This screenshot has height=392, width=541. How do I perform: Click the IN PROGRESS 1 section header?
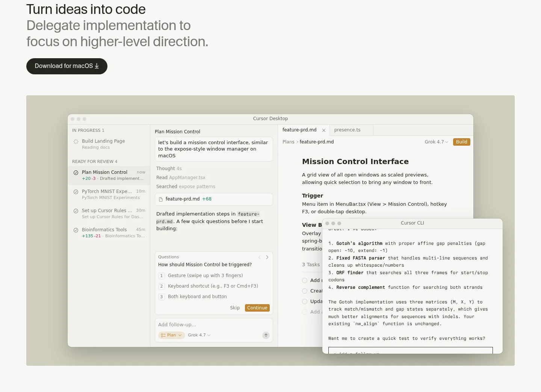pyautogui.click(x=88, y=130)
